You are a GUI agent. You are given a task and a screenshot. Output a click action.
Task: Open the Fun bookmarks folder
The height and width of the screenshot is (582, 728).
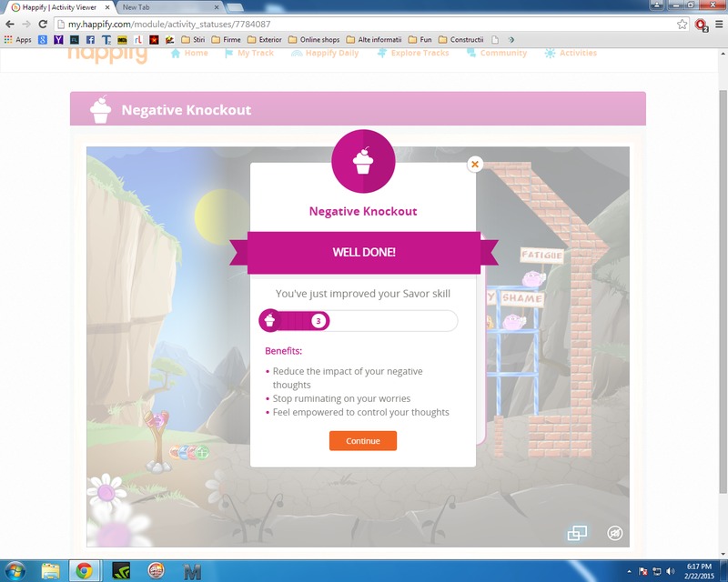pos(420,39)
